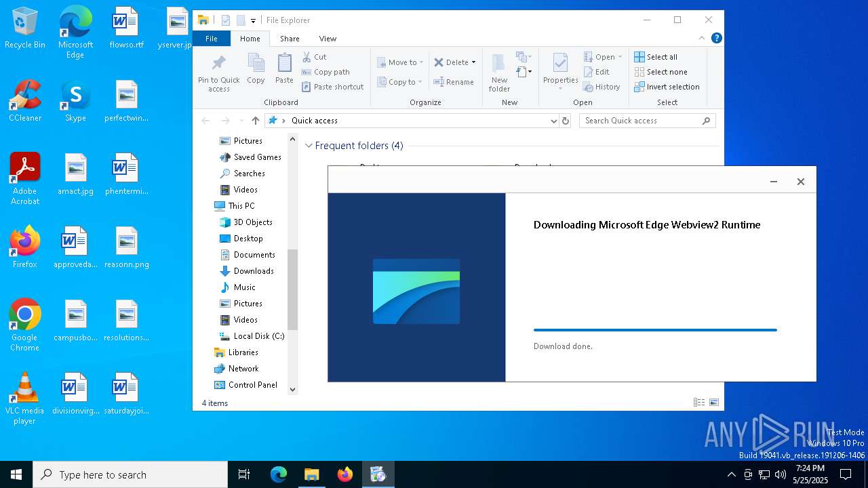Switch to the View ribbon tab
Screen dimensions: 868x488
click(328, 39)
